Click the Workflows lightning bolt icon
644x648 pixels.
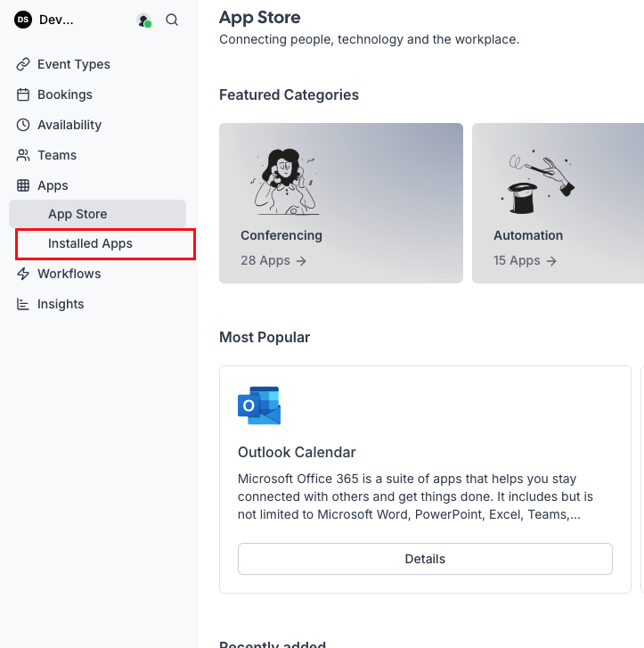click(x=23, y=274)
